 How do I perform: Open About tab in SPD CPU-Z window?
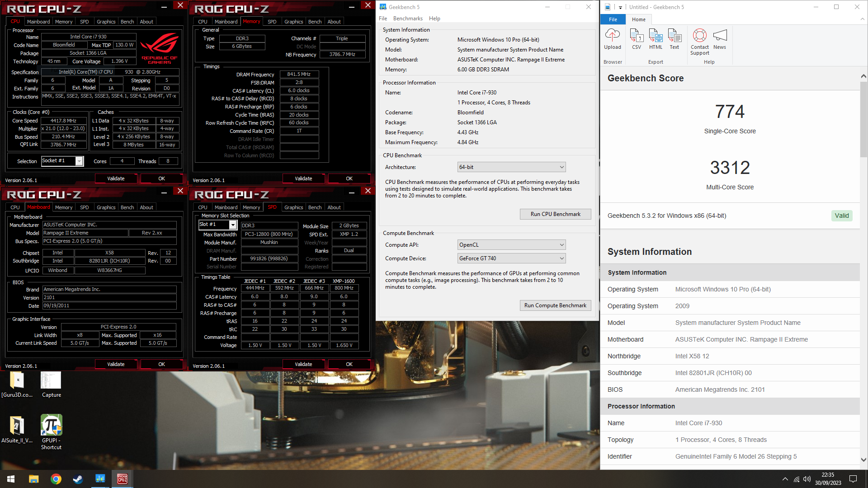334,207
